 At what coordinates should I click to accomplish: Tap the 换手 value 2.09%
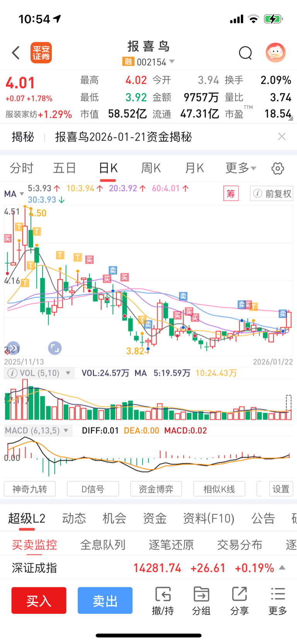click(276, 80)
